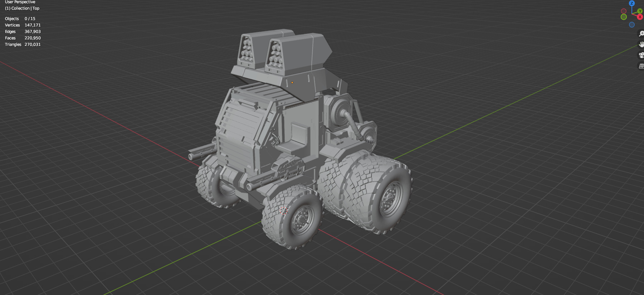Click the Triangles '270,031' statistic

click(33, 44)
